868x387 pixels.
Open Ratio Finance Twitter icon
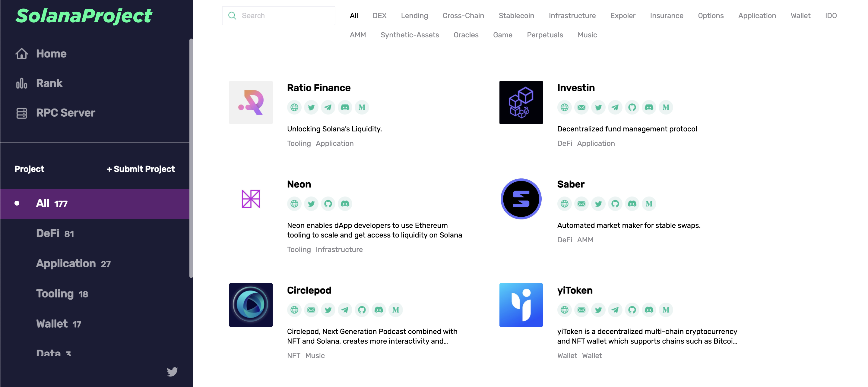tap(311, 107)
